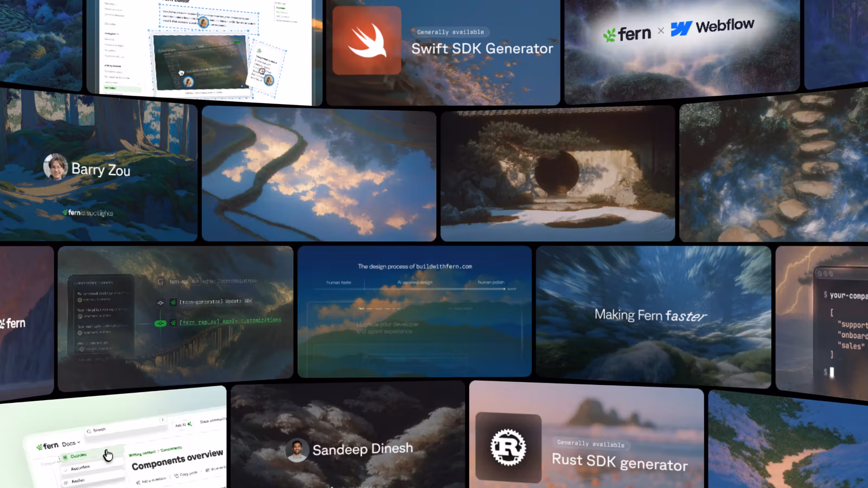Click the Components overview heading
The height and width of the screenshot is (488, 868).
coord(177,460)
